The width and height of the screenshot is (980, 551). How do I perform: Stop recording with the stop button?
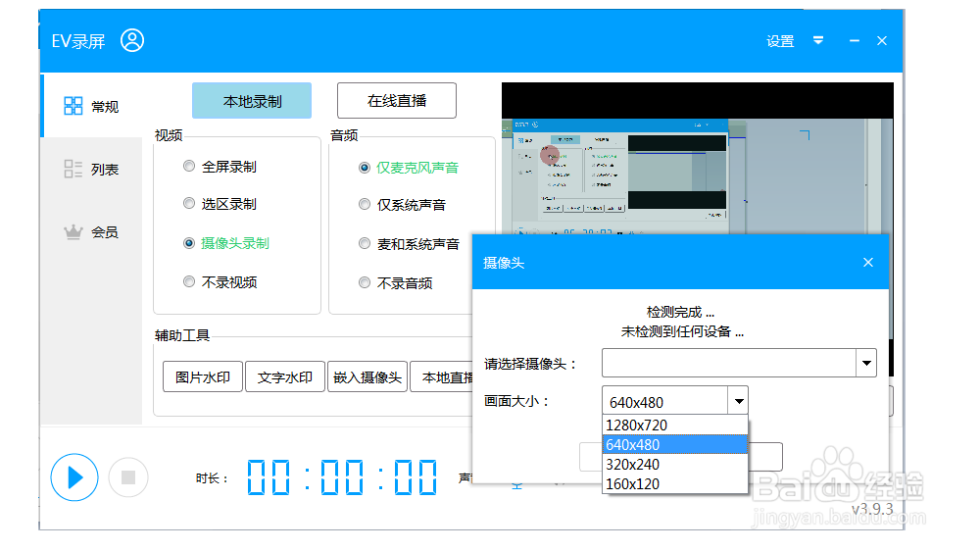coord(128,477)
